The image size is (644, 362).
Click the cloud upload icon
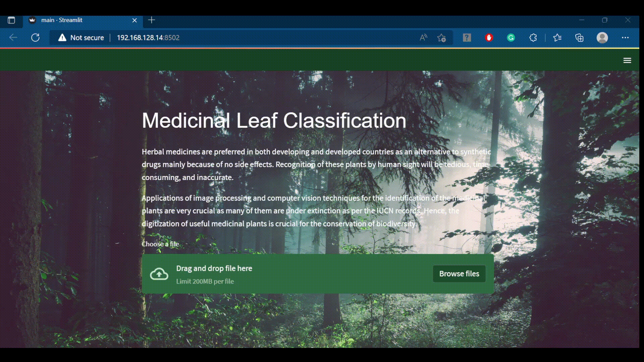(159, 274)
